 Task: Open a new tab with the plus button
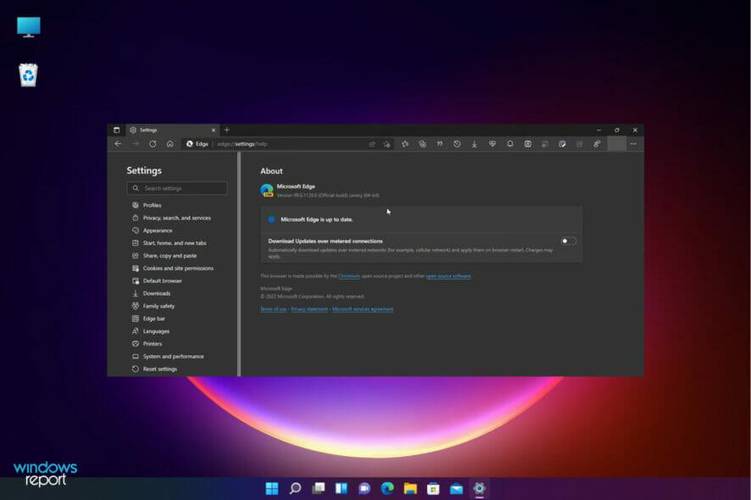(x=227, y=130)
